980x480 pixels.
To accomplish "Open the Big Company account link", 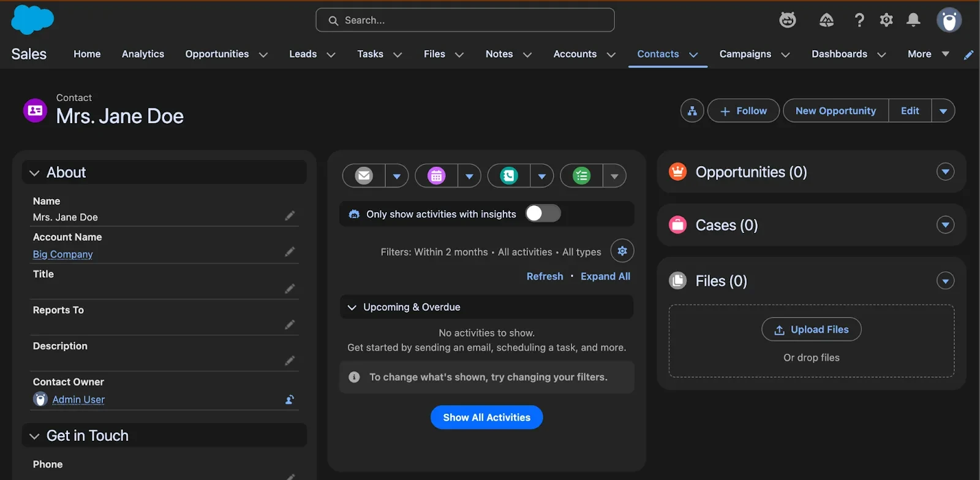I will 63,254.
